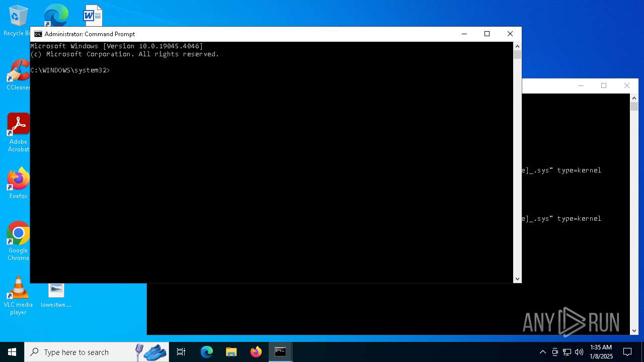The image size is (644, 362).
Task: Close the background console window
Action: tap(627, 86)
